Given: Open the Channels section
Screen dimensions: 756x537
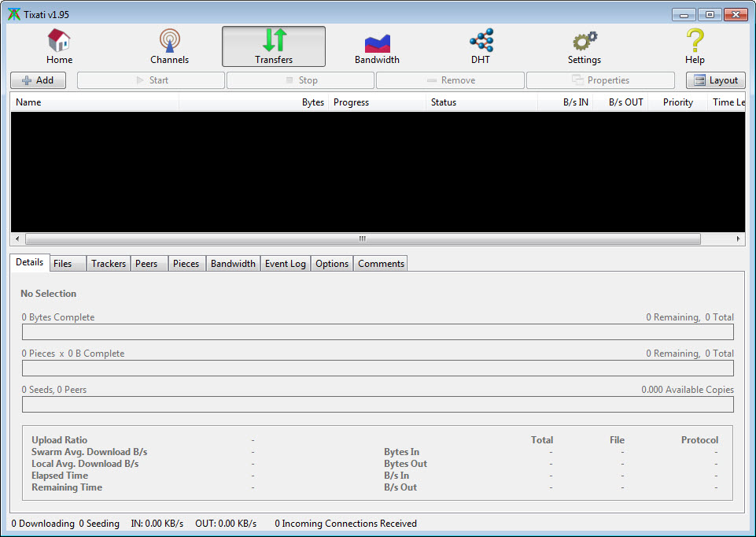Looking at the screenshot, I should tap(169, 46).
